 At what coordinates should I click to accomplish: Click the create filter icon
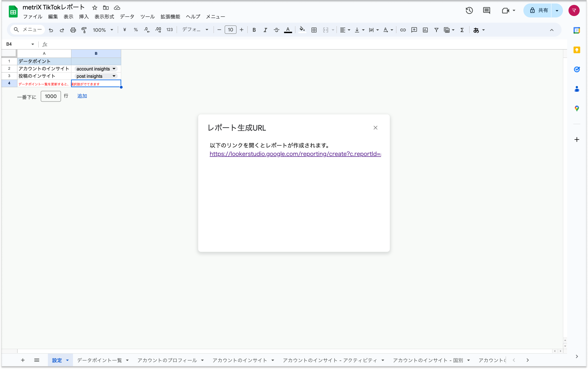click(x=436, y=30)
